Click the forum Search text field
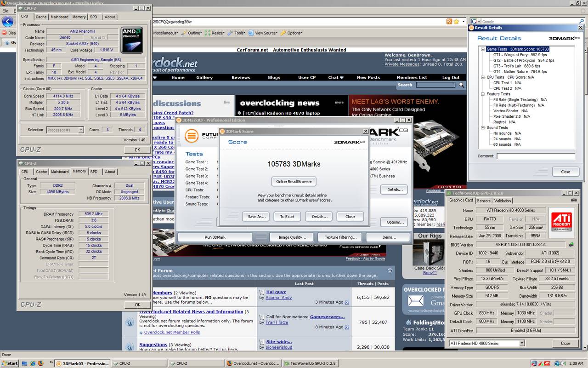The image size is (588, 368). click(435, 85)
